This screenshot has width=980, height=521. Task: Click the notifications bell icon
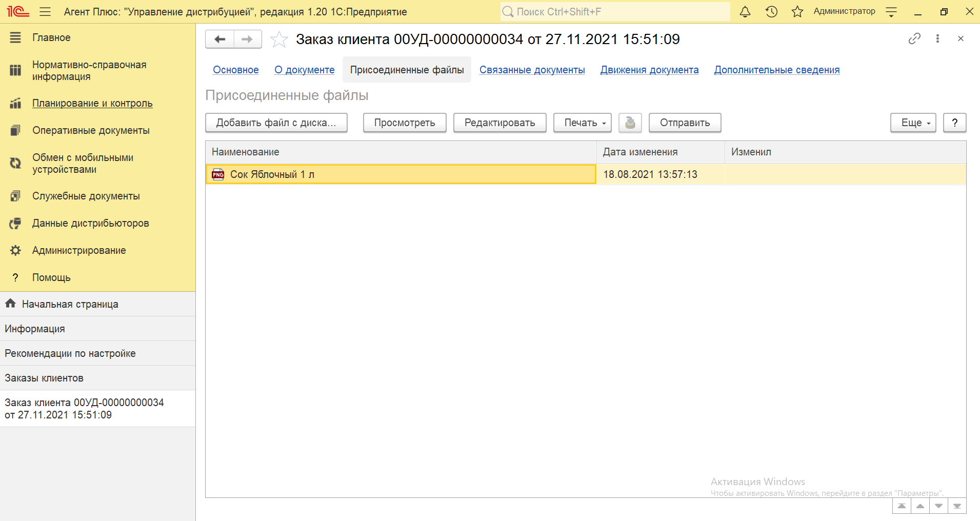(745, 12)
